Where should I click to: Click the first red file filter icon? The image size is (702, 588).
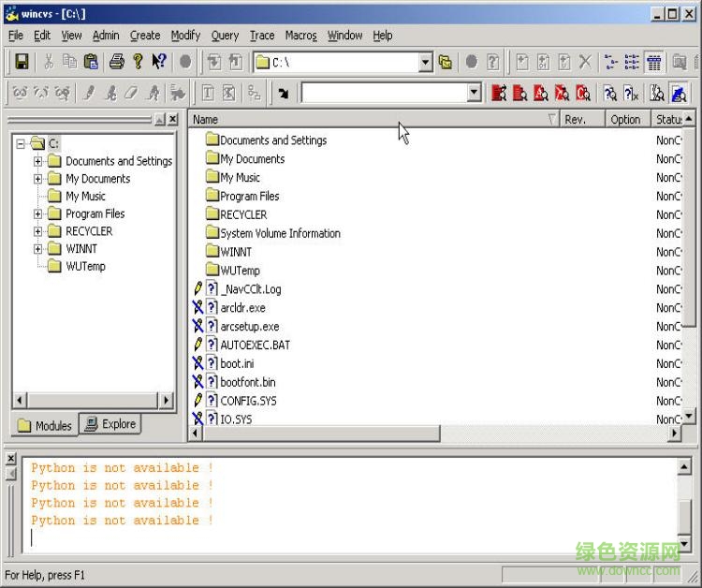[x=499, y=93]
